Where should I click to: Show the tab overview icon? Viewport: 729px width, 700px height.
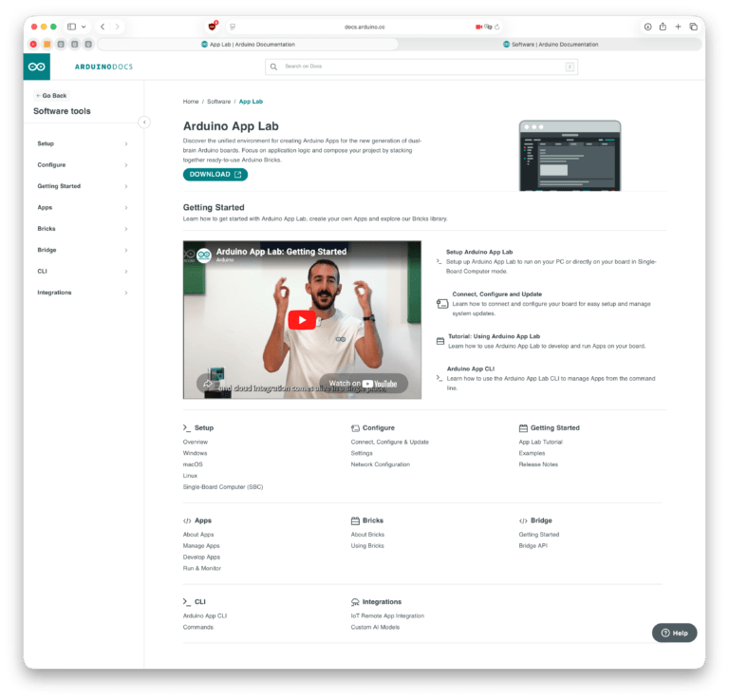[693, 27]
